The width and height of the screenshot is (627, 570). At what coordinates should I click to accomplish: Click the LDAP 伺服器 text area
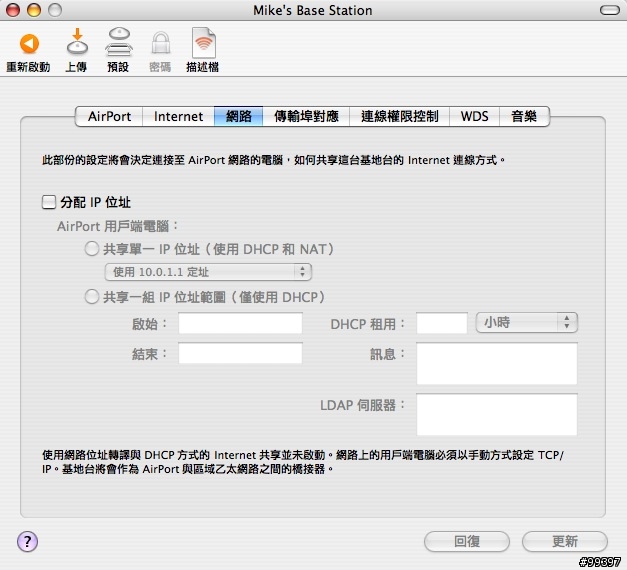[x=497, y=414]
